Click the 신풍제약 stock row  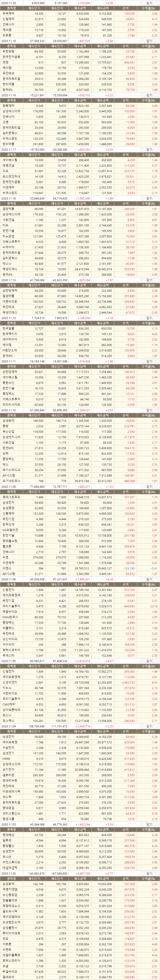pos(80,514)
